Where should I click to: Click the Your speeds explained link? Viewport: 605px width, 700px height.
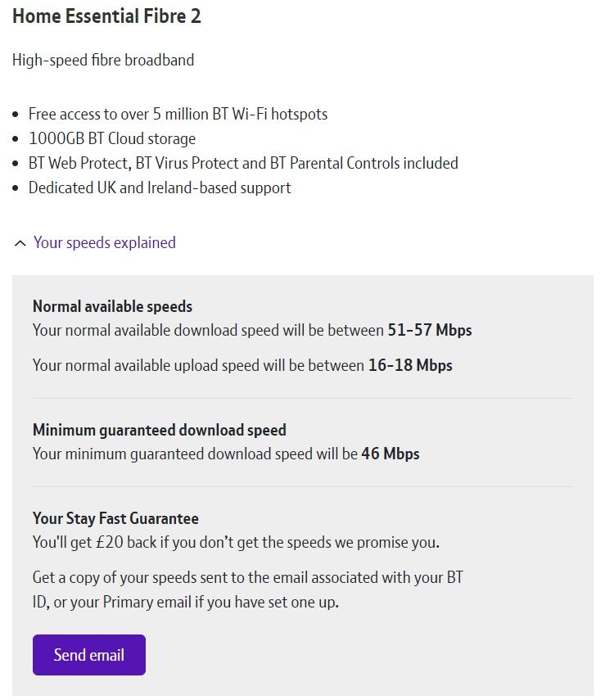point(104,242)
